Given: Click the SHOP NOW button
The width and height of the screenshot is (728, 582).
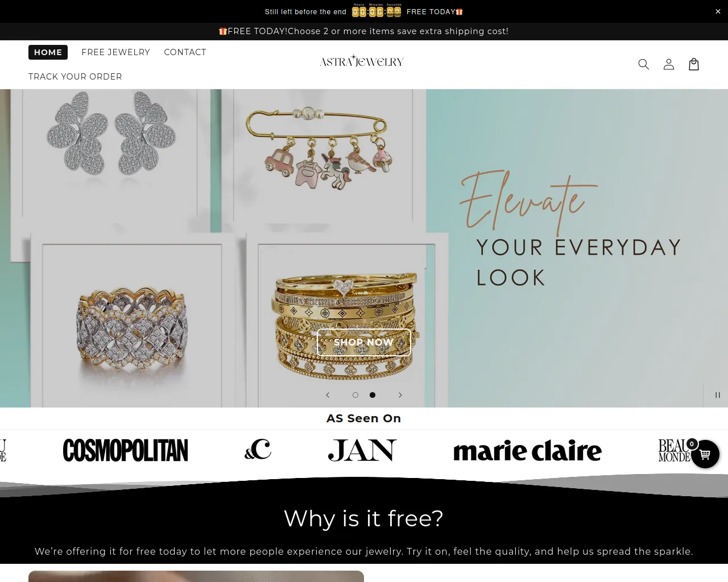Looking at the screenshot, I should click(x=364, y=342).
